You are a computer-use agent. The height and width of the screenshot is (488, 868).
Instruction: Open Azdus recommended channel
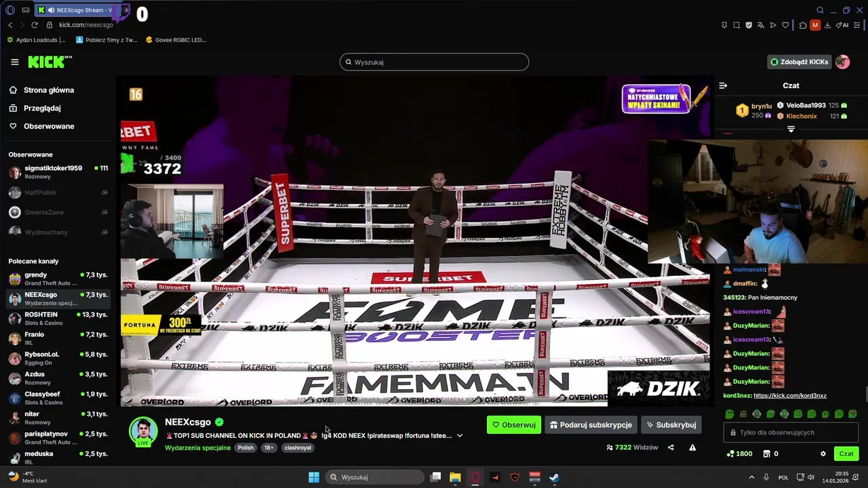click(x=58, y=378)
